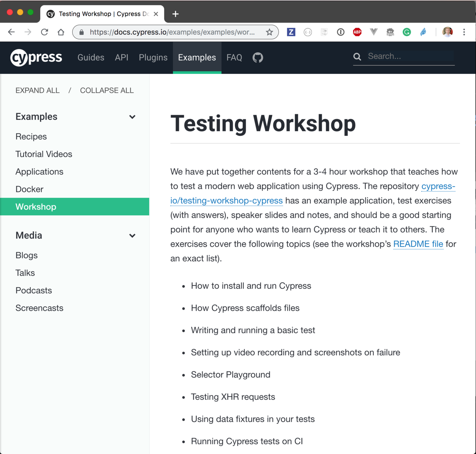Screen dimensions: 476x454
Task: Click the 1Password-style circle extension icon
Action: 341,32
